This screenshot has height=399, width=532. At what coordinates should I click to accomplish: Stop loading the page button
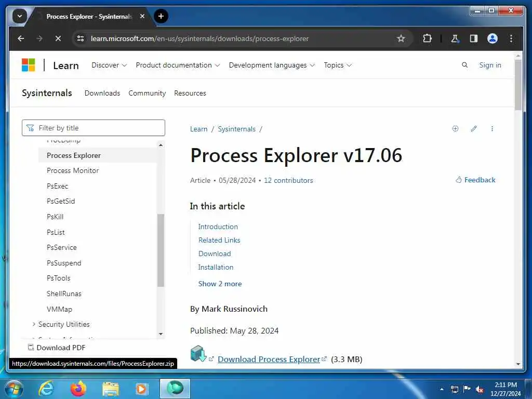point(58,38)
